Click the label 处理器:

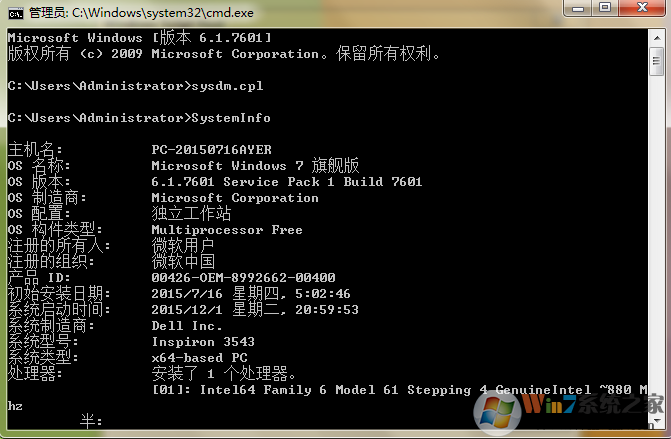click(35, 374)
